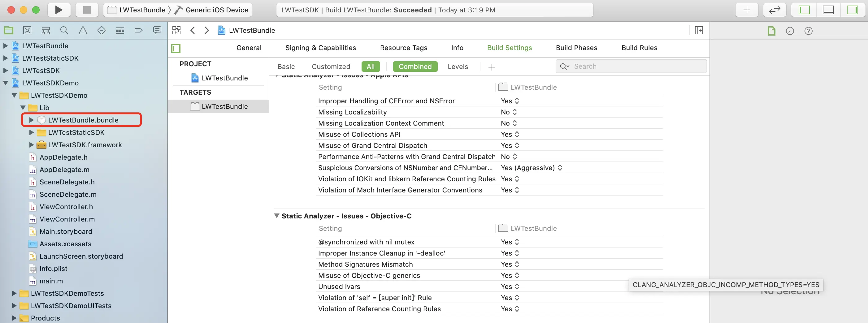Expand the LWTestStaticSDK project in navigator
This screenshot has width=868, height=323.
[x=5, y=58]
